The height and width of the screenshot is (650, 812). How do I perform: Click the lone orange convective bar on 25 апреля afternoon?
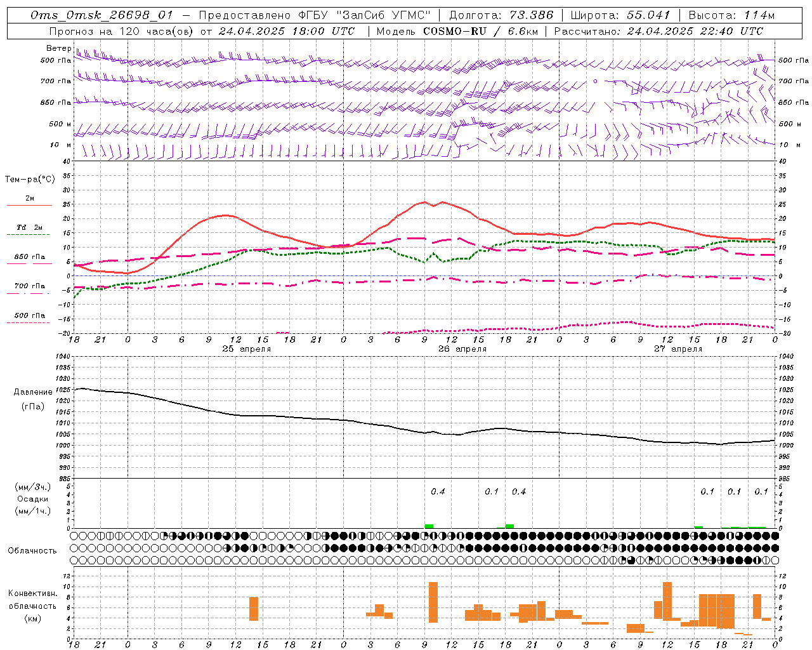(x=254, y=609)
